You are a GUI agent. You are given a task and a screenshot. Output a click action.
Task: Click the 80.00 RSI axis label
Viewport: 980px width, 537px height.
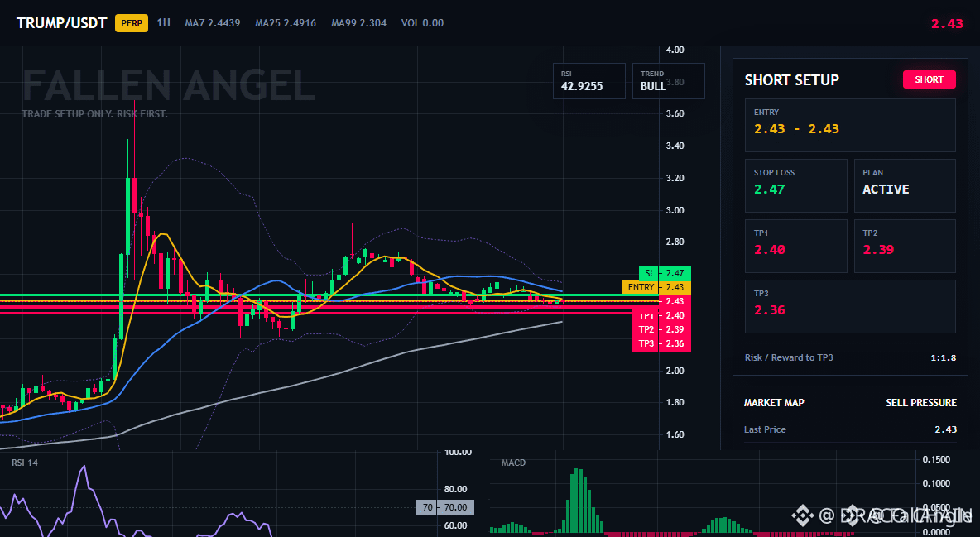(455, 490)
